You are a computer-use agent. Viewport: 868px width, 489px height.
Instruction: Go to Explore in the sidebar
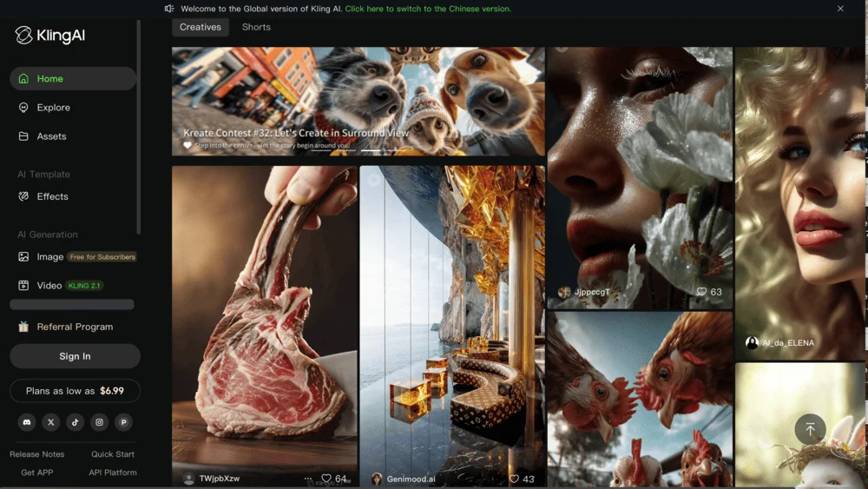pos(53,108)
